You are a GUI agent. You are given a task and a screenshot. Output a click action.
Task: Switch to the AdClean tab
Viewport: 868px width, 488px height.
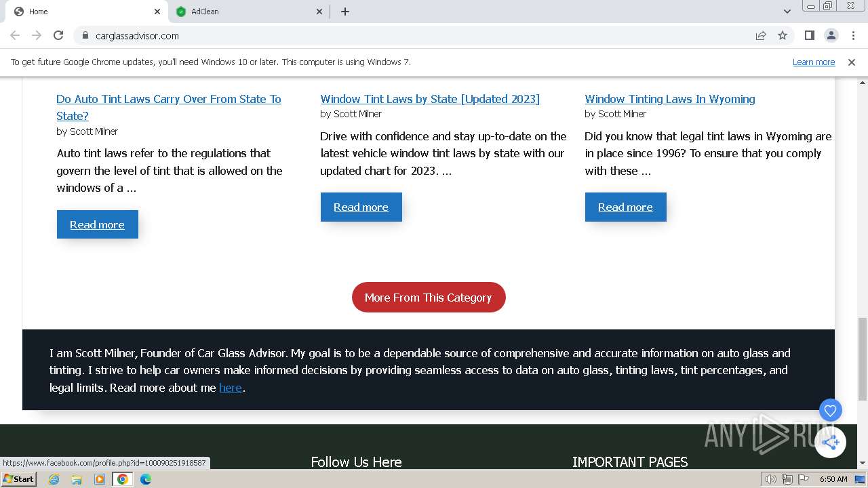[x=248, y=12]
